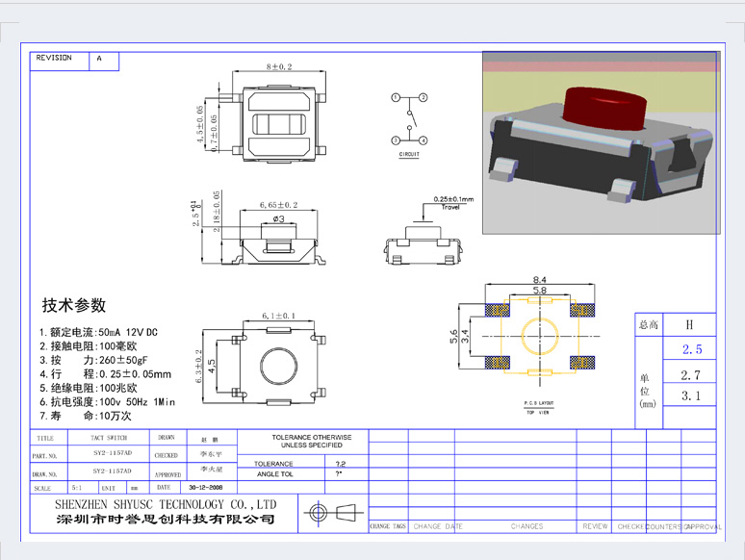The height and width of the screenshot is (560, 745).
Task: Click circuit terminal number 1
Action: (396, 97)
